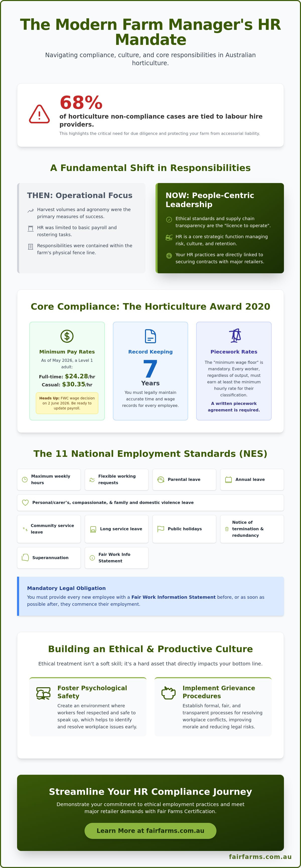Click THEN: Operational Focus heading
The height and width of the screenshot is (868, 301).
80,195
